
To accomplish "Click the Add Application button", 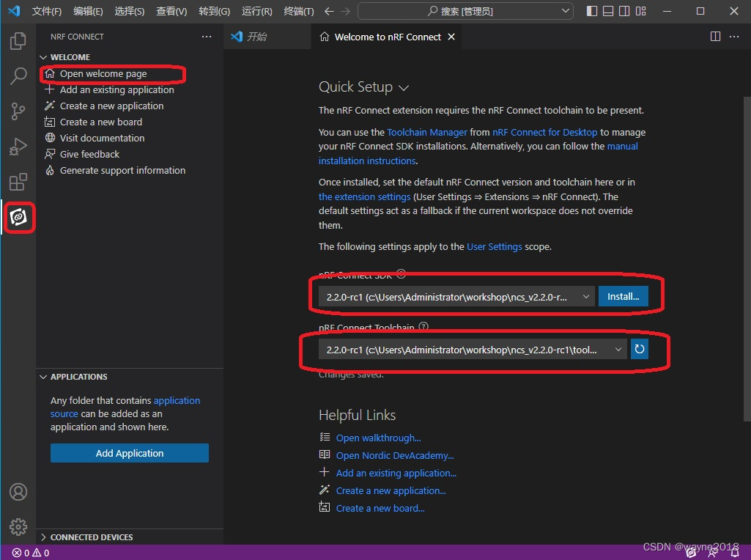I will tap(129, 453).
